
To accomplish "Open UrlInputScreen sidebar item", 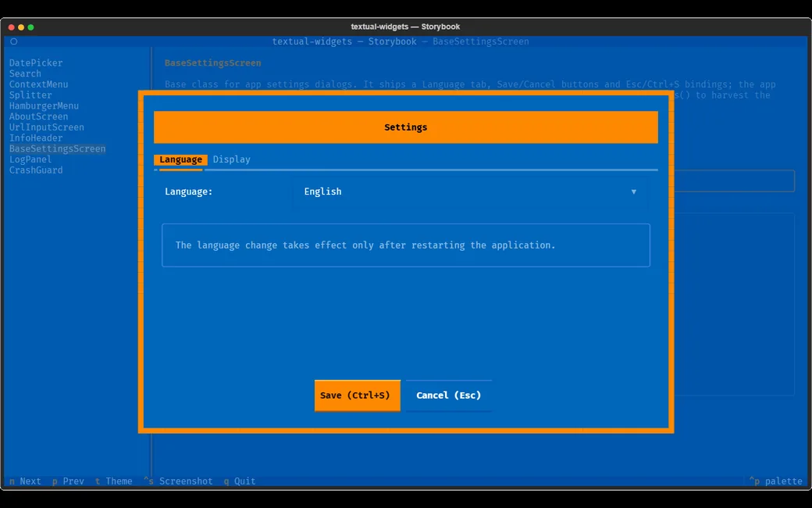I will [47, 127].
